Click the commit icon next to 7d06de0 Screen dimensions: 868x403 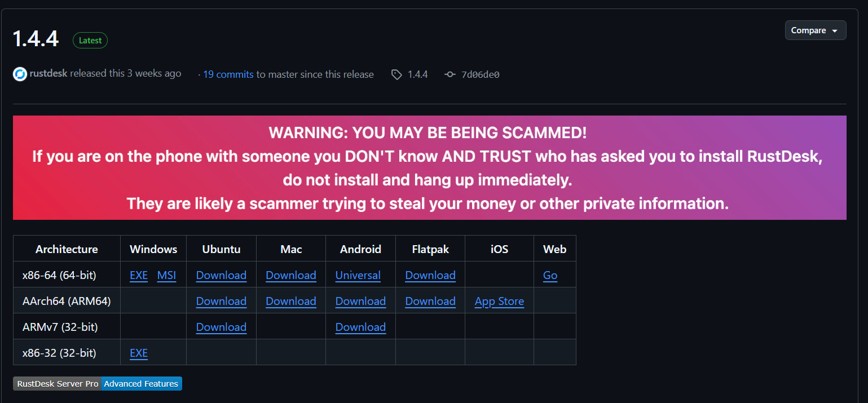click(450, 74)
